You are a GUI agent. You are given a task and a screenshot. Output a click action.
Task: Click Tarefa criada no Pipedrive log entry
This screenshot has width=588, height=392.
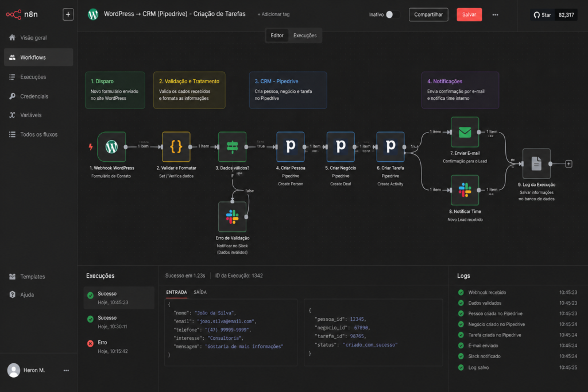click(517, 335)
